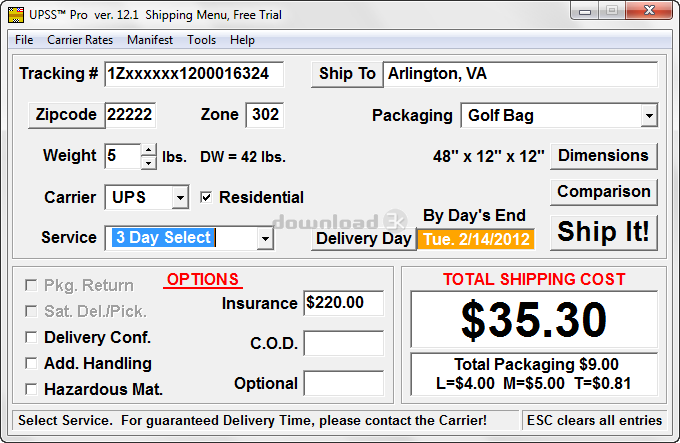
Task: Click the orange delivery date field
Action: (476, 239)
